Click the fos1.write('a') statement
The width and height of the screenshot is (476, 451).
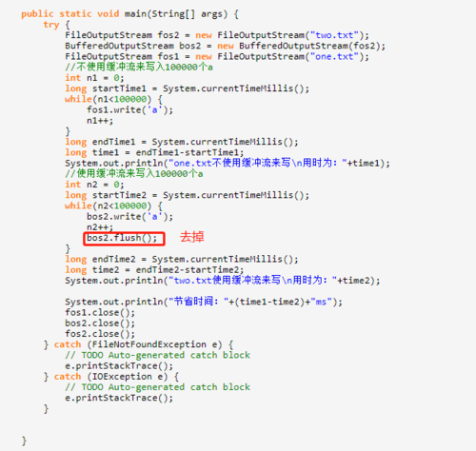[130, 110]
